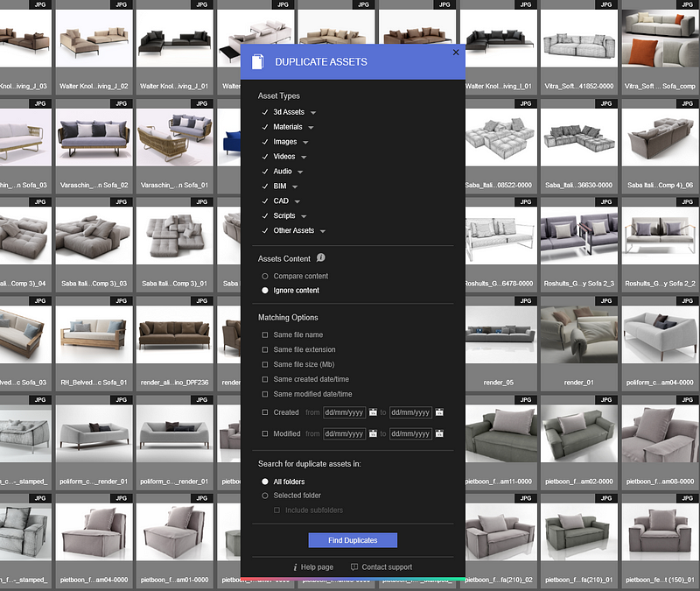Image resolution: width=700 pixels, height=591 pixels.
Task: Click the Created to date field
Action: click(x=410, y=412)
